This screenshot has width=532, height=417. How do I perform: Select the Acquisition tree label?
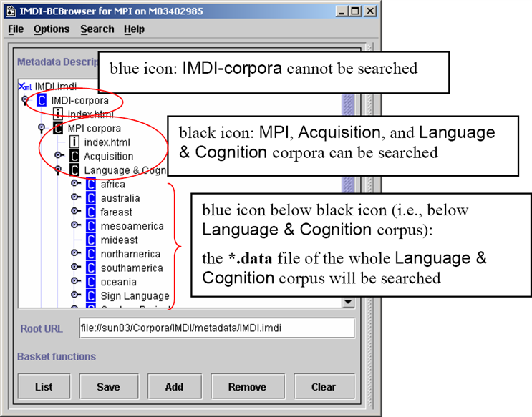(109, 157)
